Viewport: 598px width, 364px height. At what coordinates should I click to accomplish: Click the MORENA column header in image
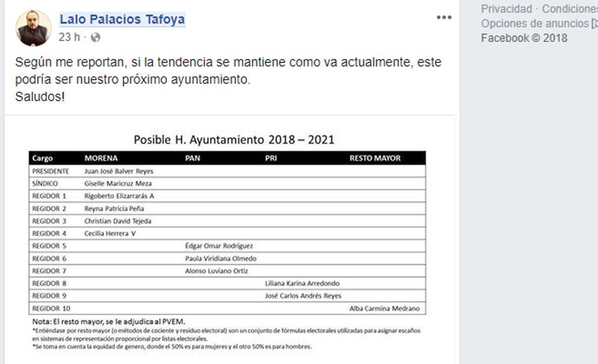tap(101, 158)
